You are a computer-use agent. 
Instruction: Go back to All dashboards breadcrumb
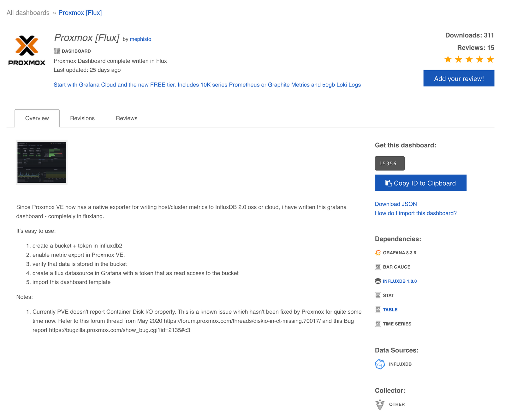coord(28,13)
